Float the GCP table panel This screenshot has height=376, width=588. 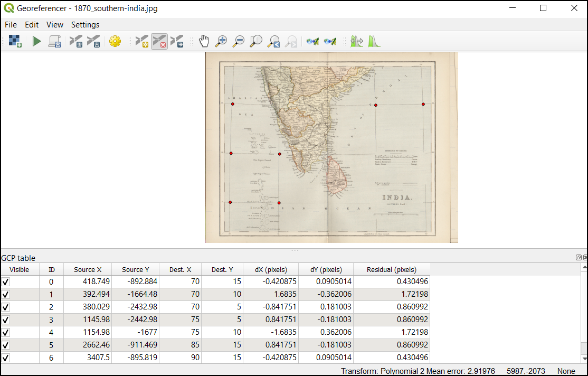pos(578,258)
